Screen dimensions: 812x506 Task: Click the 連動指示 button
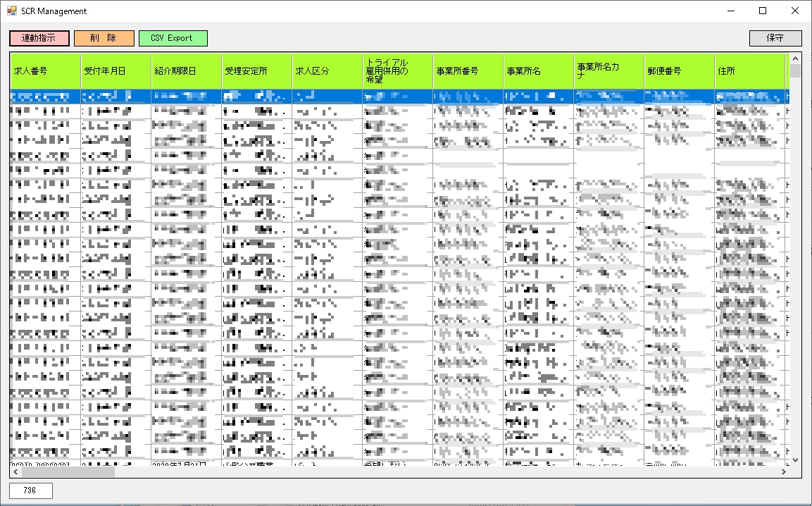(x=39, y=38)
